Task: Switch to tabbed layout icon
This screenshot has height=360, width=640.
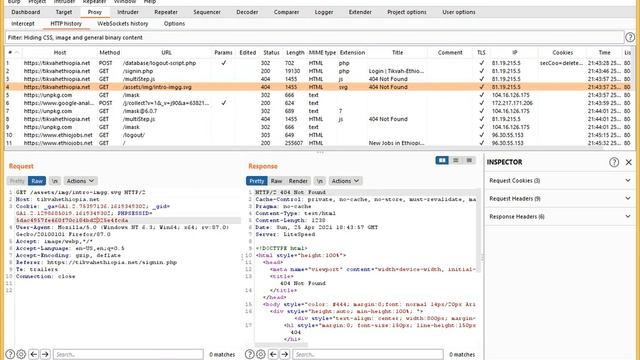Action: pyautogui.click(x=469, y=160)
